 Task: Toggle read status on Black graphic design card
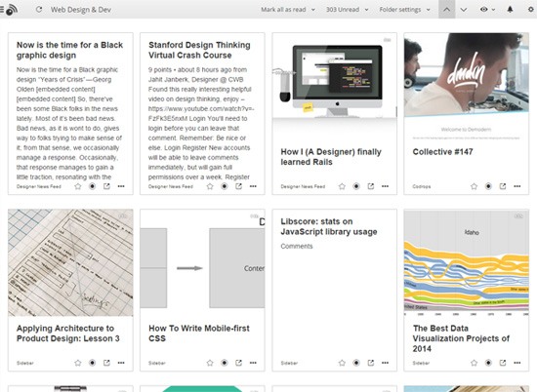pos(92,186)
